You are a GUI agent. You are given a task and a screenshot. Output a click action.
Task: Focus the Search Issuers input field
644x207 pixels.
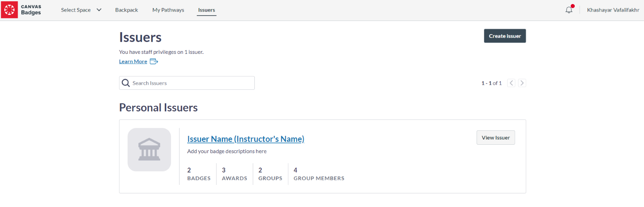187,83
